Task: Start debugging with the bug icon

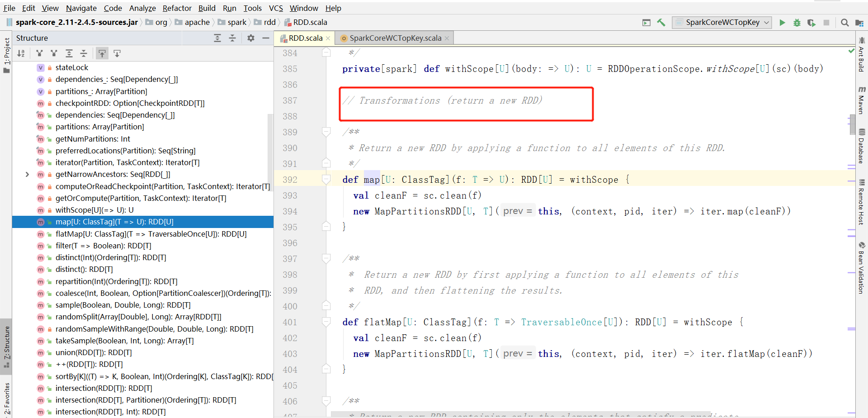Action: point(797,23)
